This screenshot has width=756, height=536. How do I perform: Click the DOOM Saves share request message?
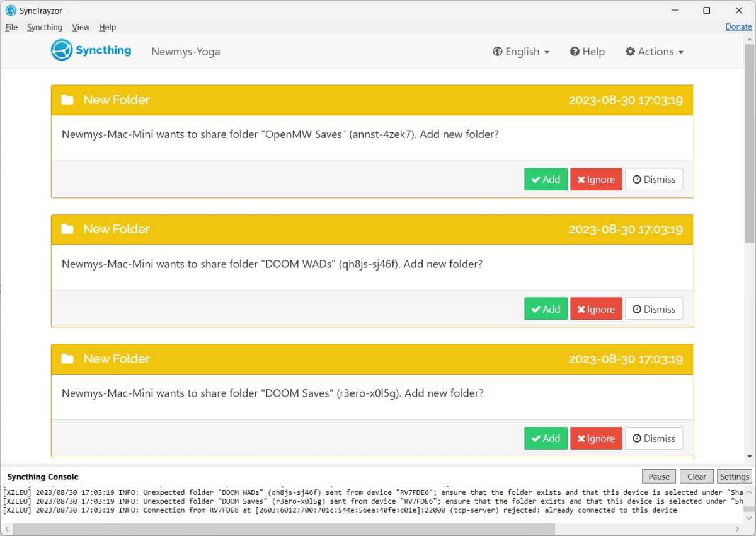[273, 393]
